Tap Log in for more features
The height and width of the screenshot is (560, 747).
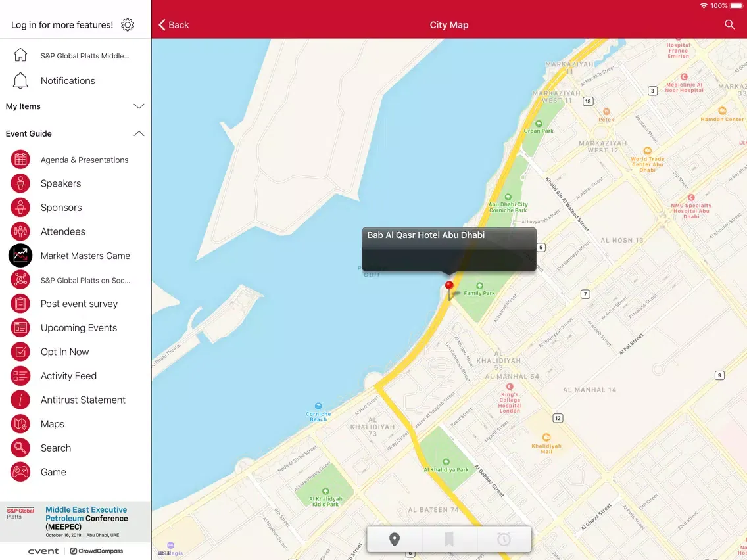62,25
